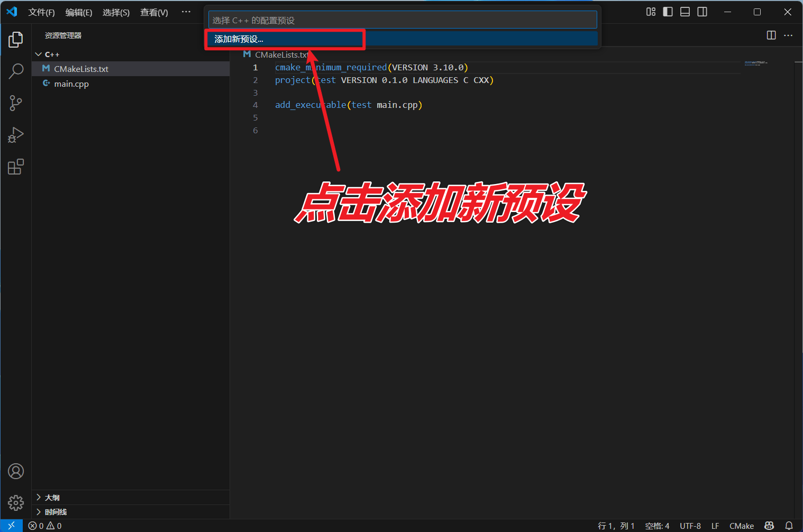Click the notifications bell in status bar
Screen dimensions: 803x532
[x=789, y=526]
